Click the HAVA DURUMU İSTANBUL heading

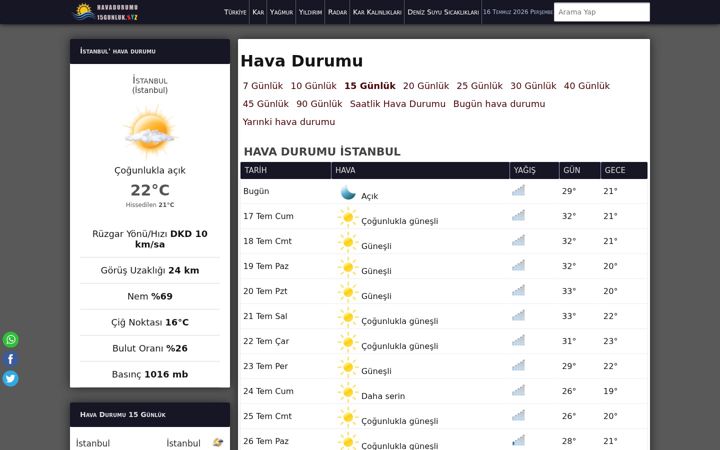[x=322, y=152]
